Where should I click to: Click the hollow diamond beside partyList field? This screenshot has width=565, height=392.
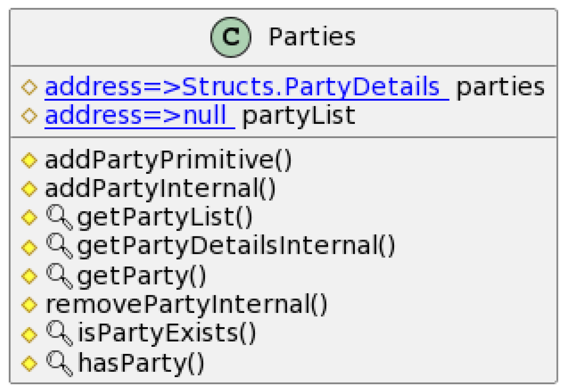[29, 116]
